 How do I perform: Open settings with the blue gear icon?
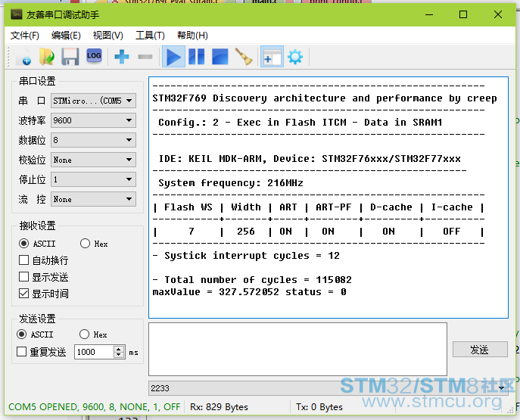tap(295, 57)
